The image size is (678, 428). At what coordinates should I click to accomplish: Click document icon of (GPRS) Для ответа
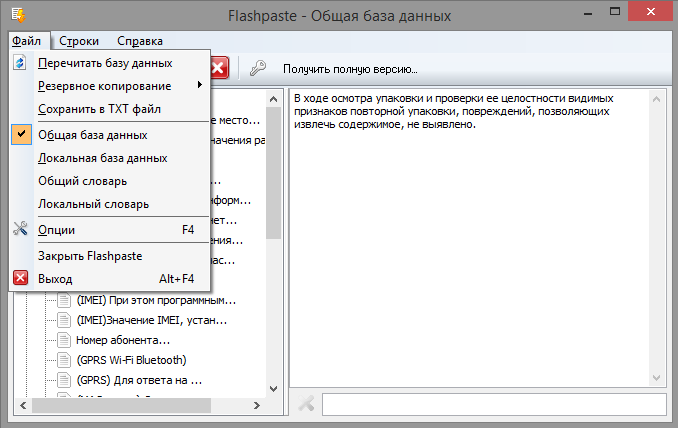[x=64, y=380]
